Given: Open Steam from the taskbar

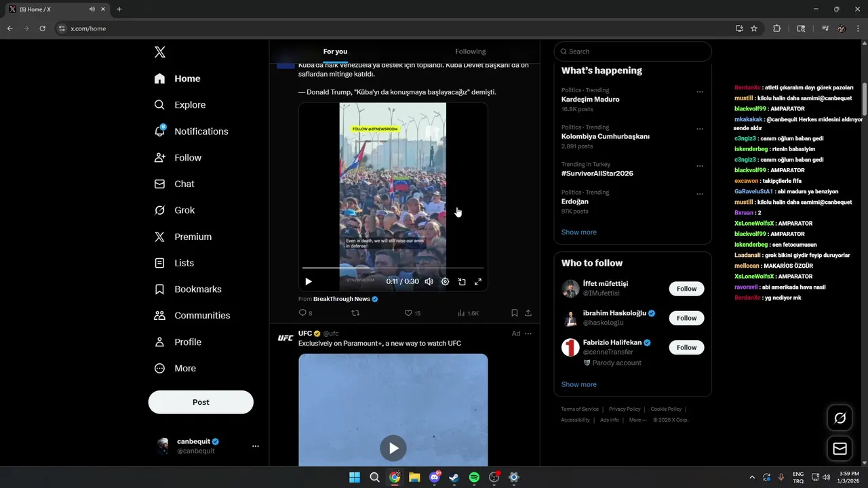Looking at the screenshot, I should [x=454, y=477].
